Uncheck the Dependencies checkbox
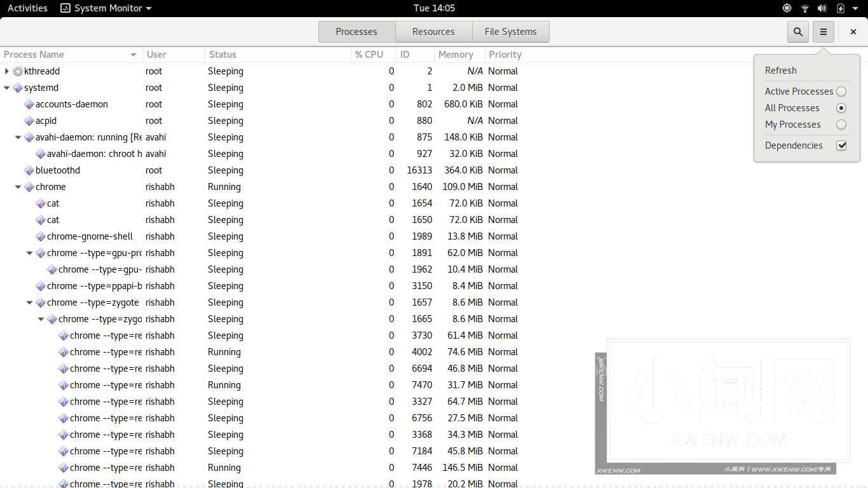868x488 pixels. 841,146
